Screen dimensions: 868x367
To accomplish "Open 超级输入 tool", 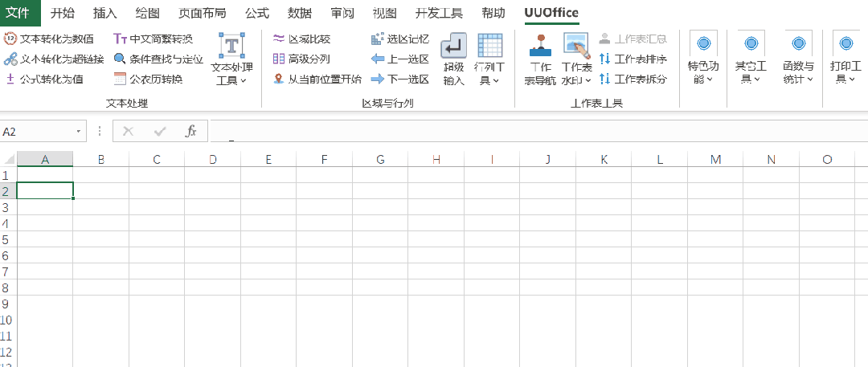I will pos(453,59).
